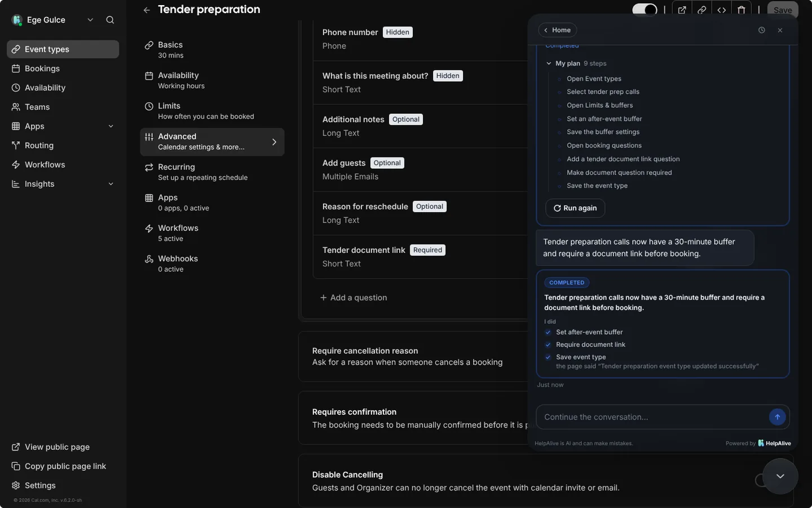This screenshot has height=508, width=812.
Task: Click Copy public page link
Action: (x=63, y=466)
